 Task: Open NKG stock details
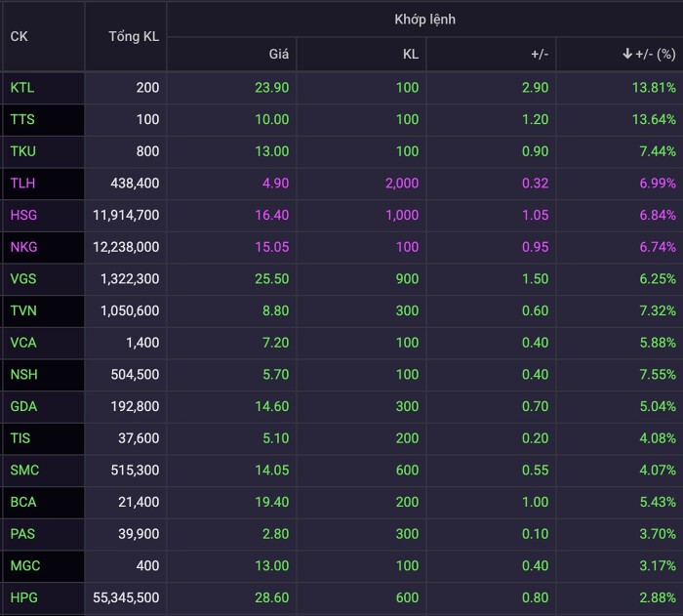pyautogui.click(x=23, y=247)
